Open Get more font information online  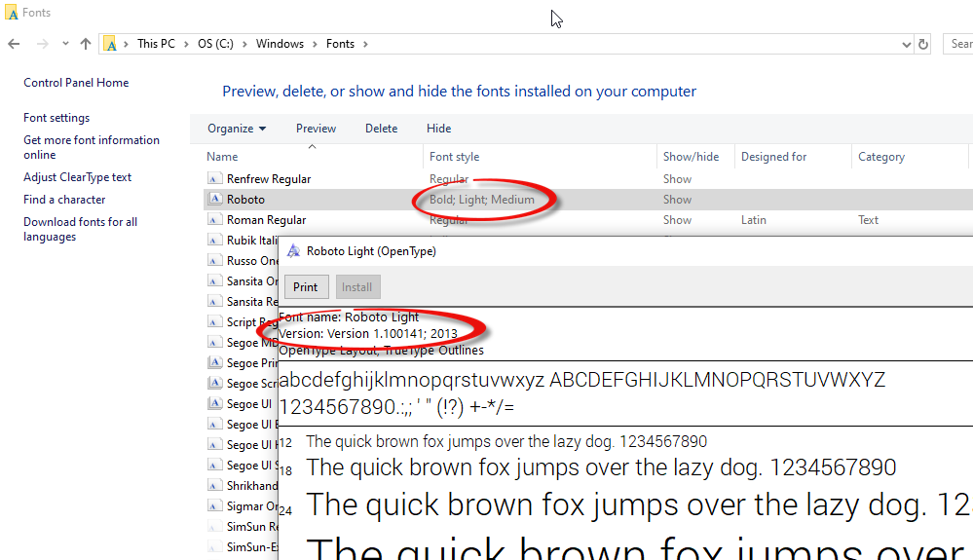92,148
